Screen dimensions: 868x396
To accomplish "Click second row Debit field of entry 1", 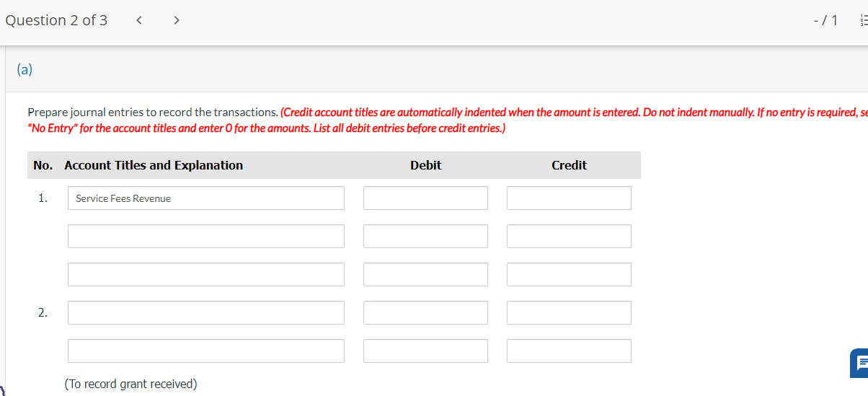I will [425, 237].
